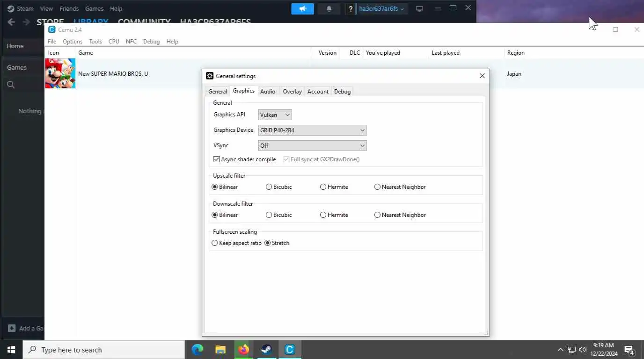Select Hermite upscale filter
The image size is (644, 359).
point(323,187)
